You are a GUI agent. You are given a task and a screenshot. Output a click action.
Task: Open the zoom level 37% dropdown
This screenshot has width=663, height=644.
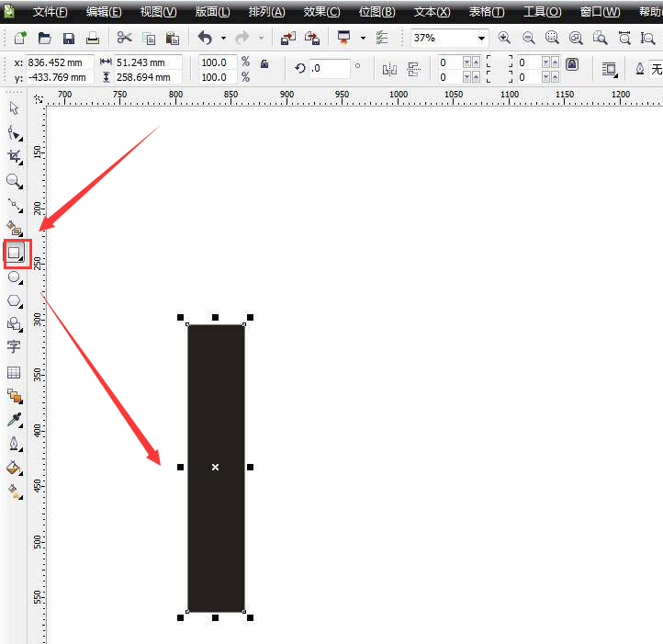pos(481,38)
